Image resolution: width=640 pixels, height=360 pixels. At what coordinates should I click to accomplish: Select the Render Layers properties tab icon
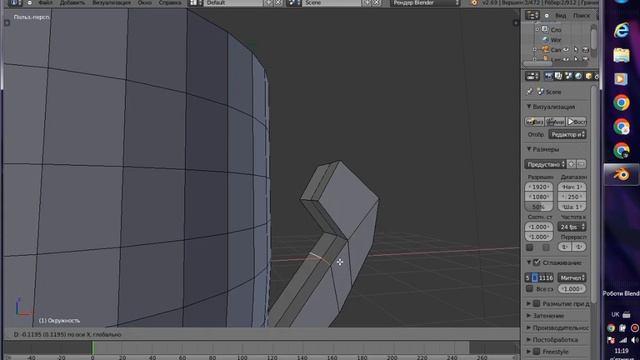(x=558, y=76)
